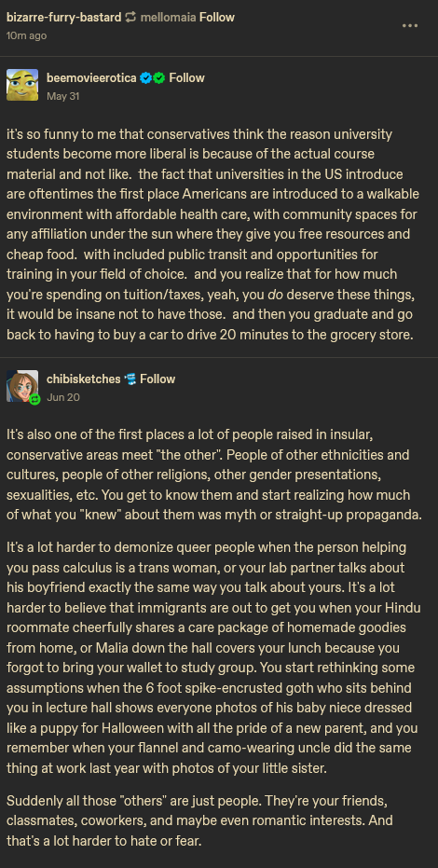Follow the chibisketches blog
This screenshot has height=868, width=438.
[x=157, y=379]
